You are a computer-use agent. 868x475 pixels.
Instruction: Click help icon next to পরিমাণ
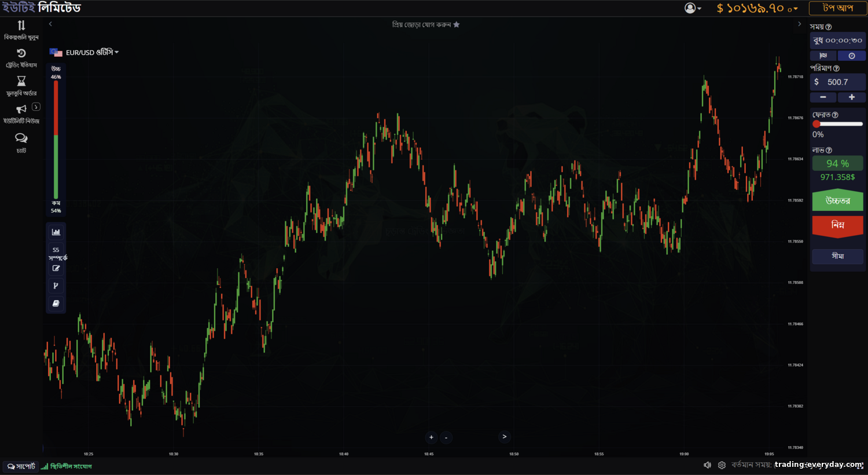(x=836, y=68)
